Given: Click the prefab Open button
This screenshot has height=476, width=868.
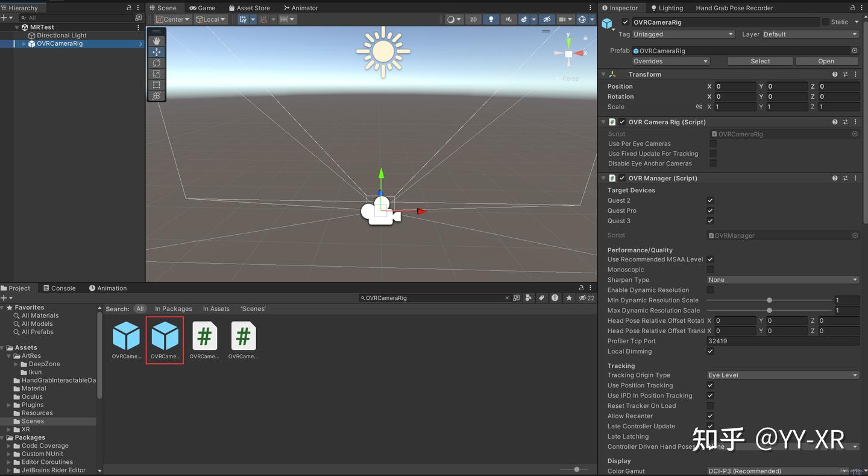Looking at the screenshot, I should click(826, 61).
